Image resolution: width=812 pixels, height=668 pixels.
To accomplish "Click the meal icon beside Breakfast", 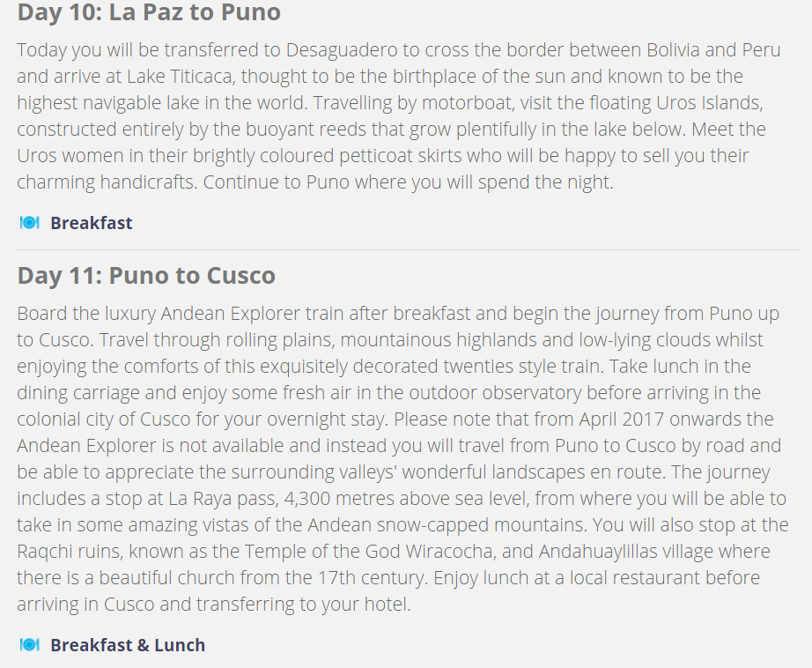I will click(30, 223).
